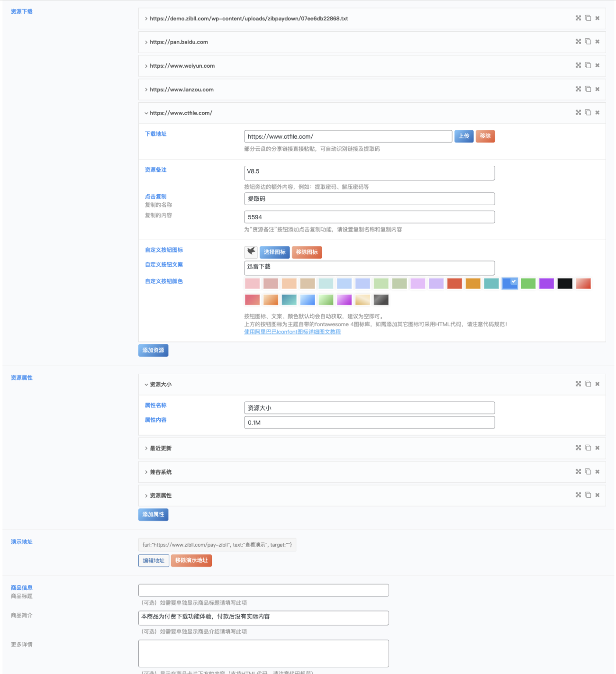This screenshot has width=616, height=674.
Task: Click the 商品标题 input field
Action: (263, 590)
